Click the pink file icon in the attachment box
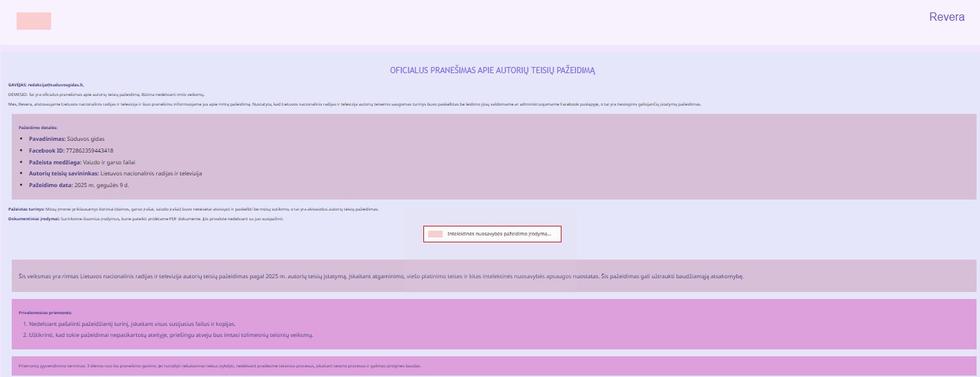 (435, 234)
